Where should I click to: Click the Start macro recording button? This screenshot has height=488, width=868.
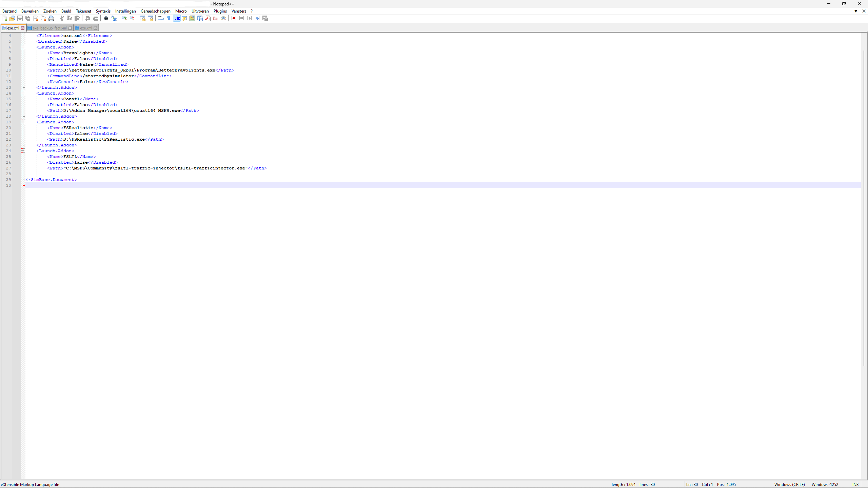point(234,18)
